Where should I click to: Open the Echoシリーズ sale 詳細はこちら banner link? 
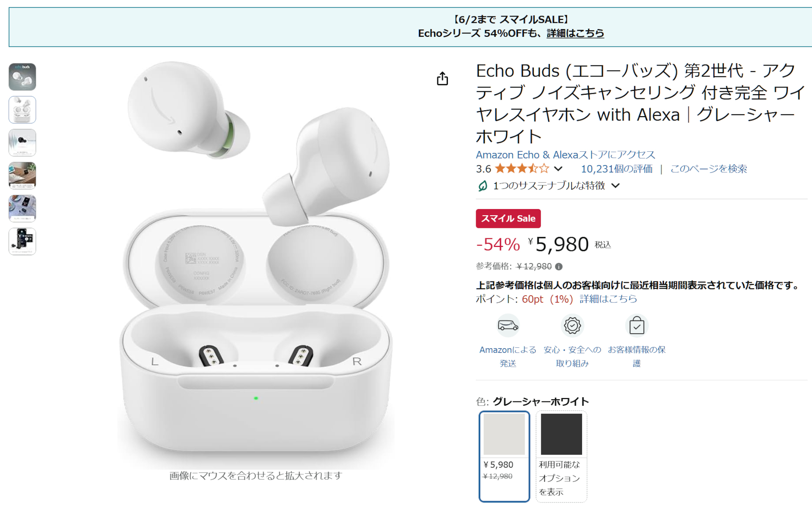[x=576, y=33]
